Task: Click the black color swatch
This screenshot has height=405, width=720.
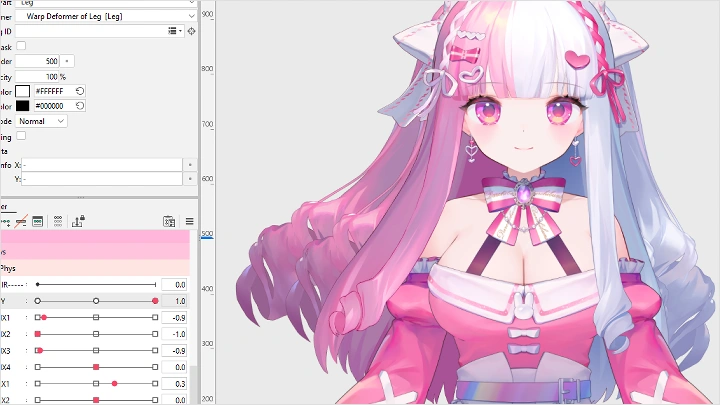Action: [x=22, y=106]
